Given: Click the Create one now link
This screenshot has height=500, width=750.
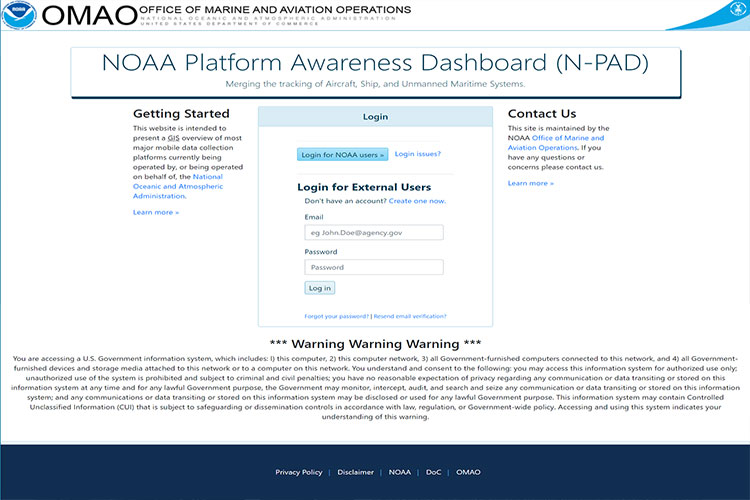Looking at the screenshot, I should pos(417,201).
